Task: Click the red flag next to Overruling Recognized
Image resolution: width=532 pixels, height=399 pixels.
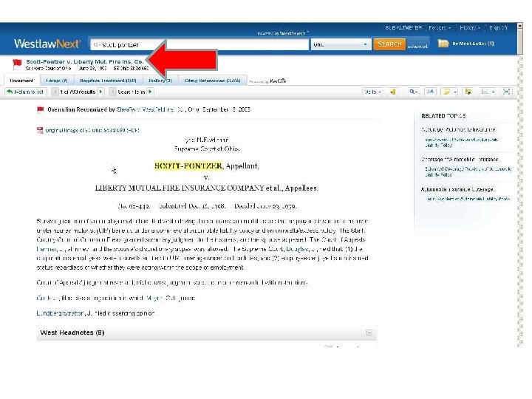Action: [41, 109]
